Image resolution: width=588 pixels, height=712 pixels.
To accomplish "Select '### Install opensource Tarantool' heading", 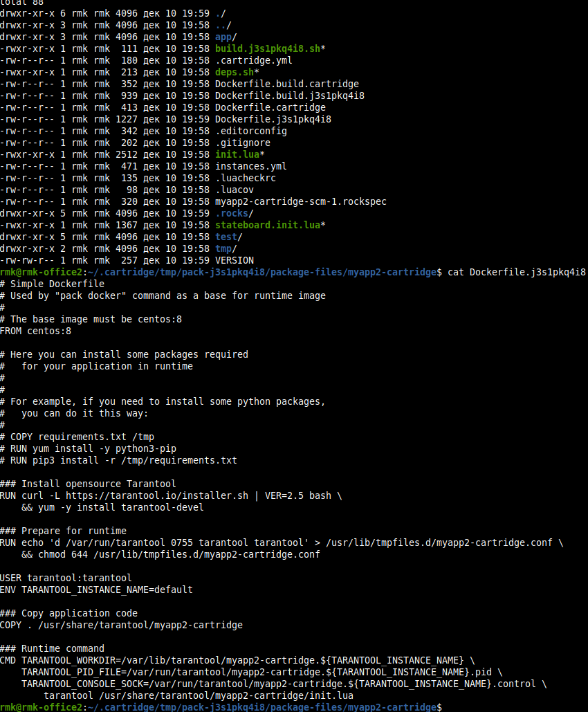I will 88,485.
